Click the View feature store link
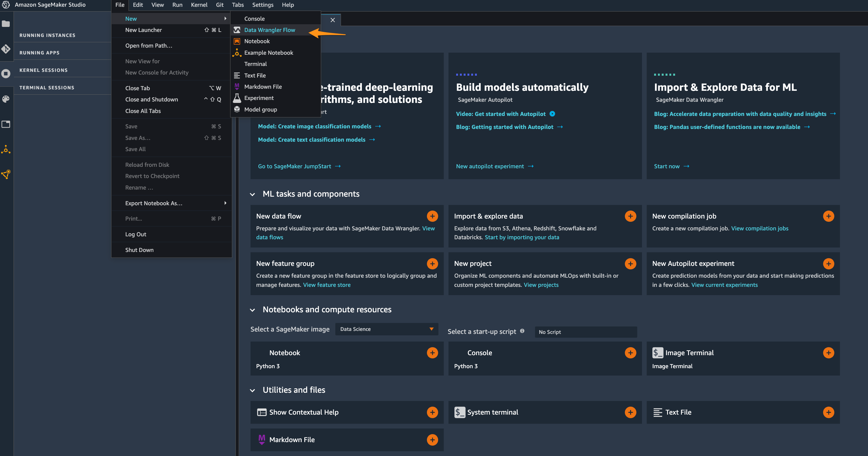 326,285
